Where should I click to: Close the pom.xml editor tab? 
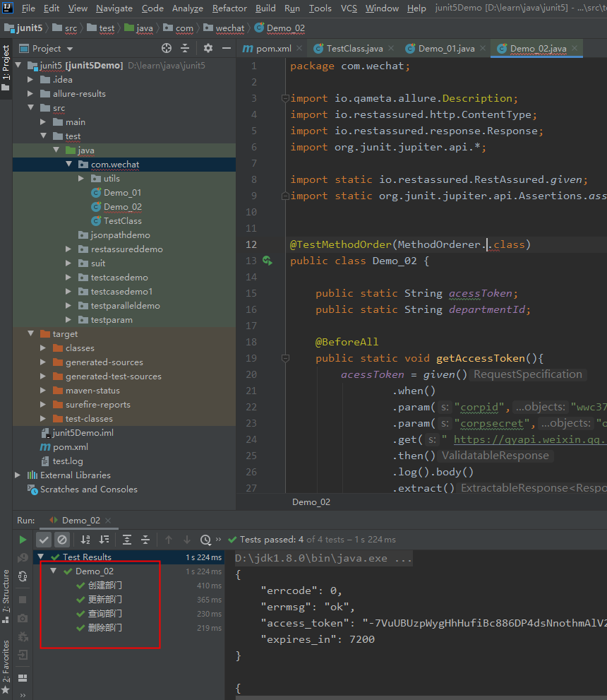pos(299,48)
